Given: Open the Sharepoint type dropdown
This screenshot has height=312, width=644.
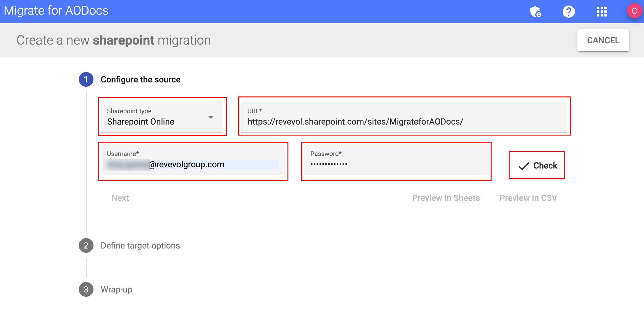Looking at the screenshot, I should pos(162,117).
